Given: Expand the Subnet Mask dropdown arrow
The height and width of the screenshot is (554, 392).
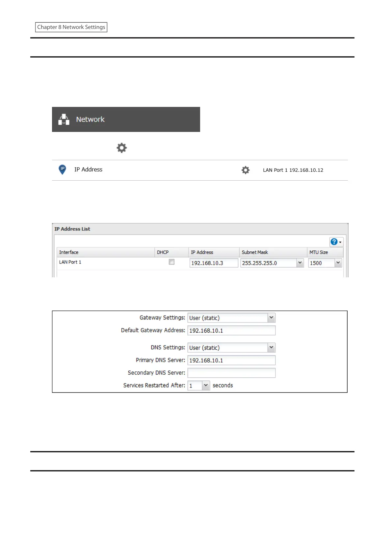Looking at the screenshot, I should point(300,263).
